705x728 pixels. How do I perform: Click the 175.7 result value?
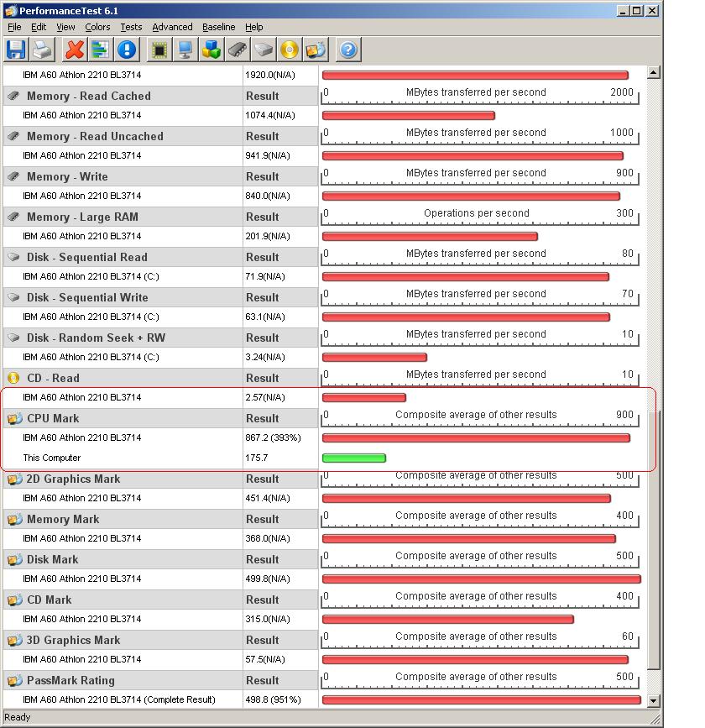coord(257,458)
